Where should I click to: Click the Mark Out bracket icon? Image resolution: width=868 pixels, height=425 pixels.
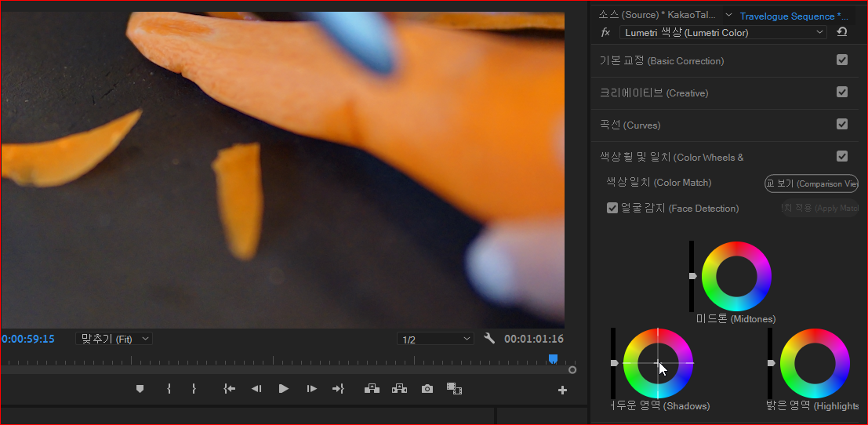[x=194, y=389]
